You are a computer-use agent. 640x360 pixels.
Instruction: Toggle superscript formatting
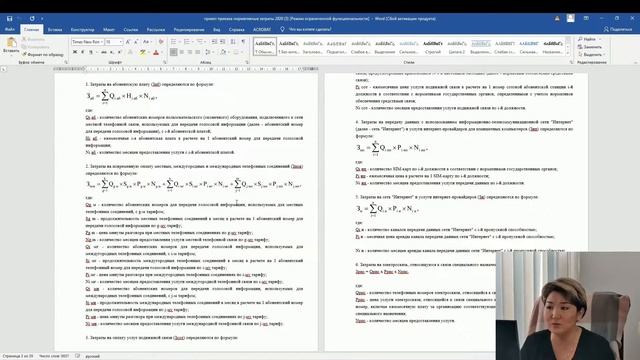[x=120, y=52]
